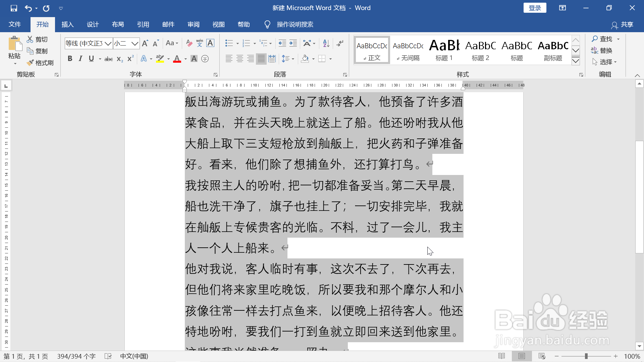This screenshot has width=644, height=362.
Task: Expand the Styles gallery
Action: [x=576, y=61]
